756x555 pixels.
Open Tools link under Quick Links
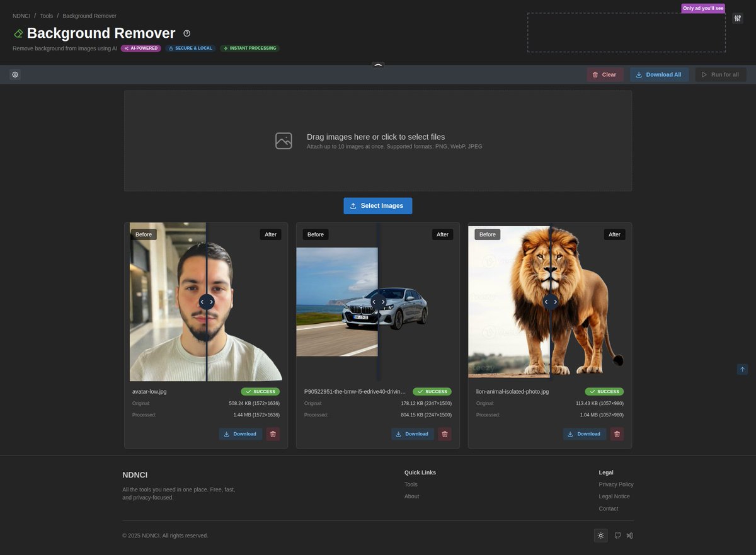(x=411, y=484)
